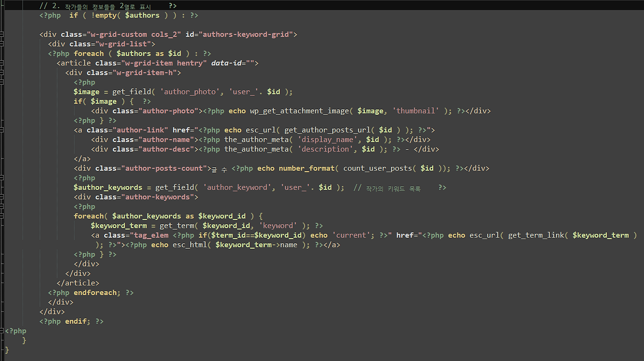Click the 'description' string argument
Image resolution: width=644 pixels, height=361 pixels.
326,149
